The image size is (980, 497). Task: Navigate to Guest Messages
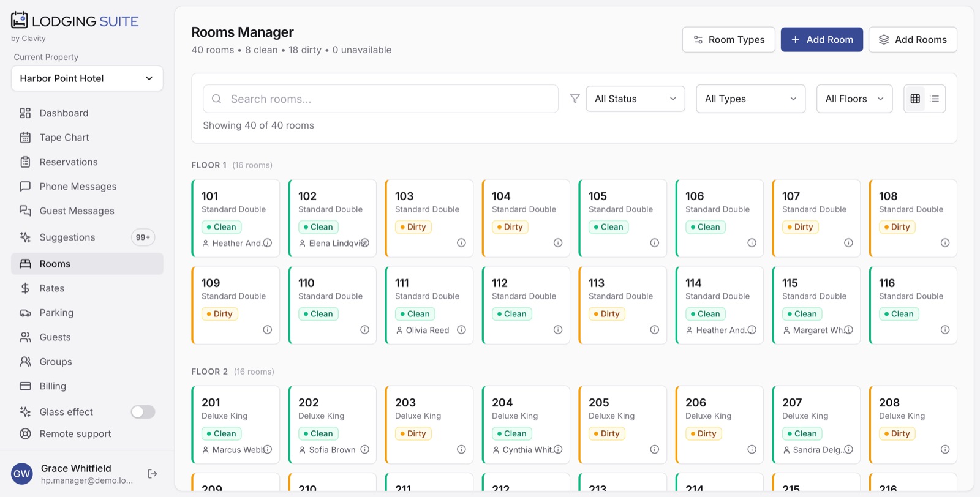87,211
